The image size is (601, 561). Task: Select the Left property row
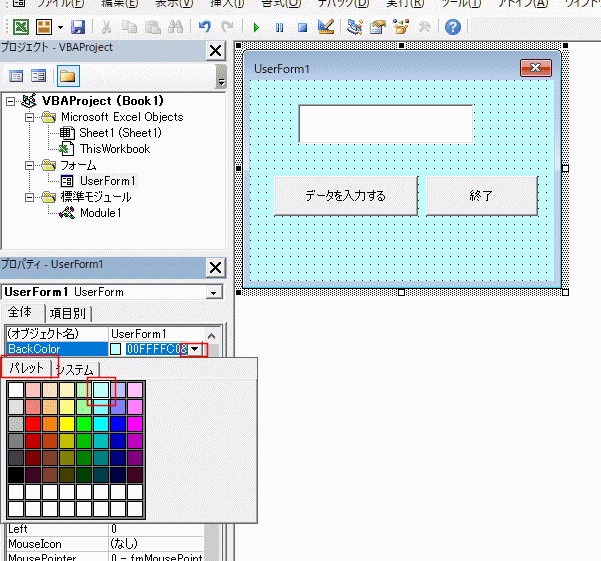pos(105,529)
